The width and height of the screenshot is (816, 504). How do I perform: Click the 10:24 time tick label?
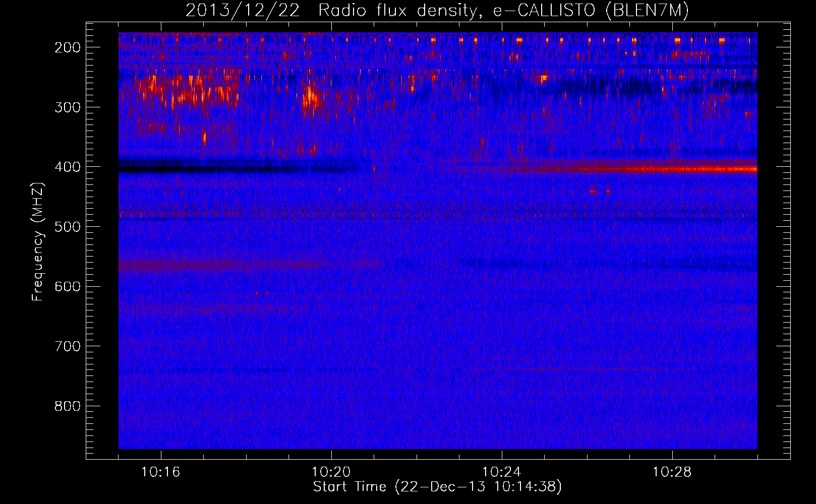(502, 472)
